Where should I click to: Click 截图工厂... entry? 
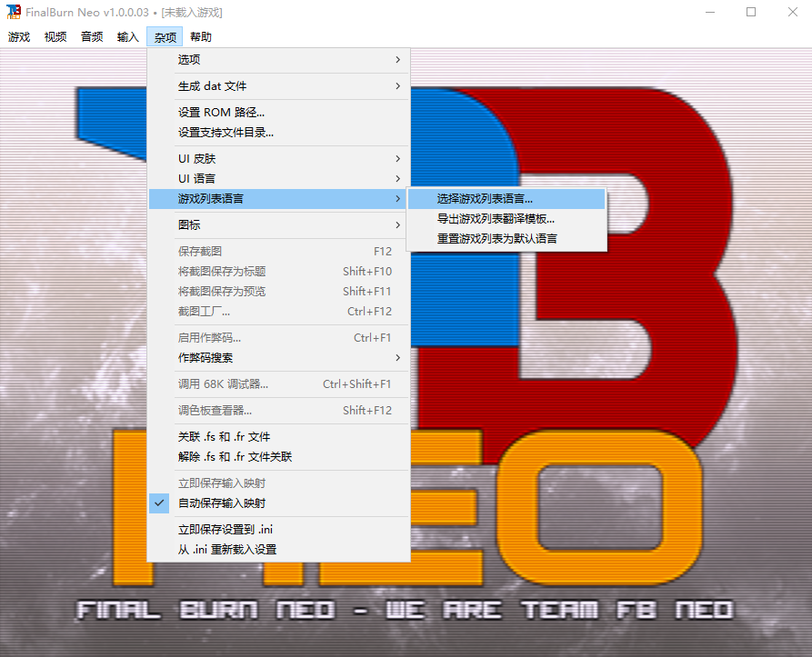coord(278,312)
